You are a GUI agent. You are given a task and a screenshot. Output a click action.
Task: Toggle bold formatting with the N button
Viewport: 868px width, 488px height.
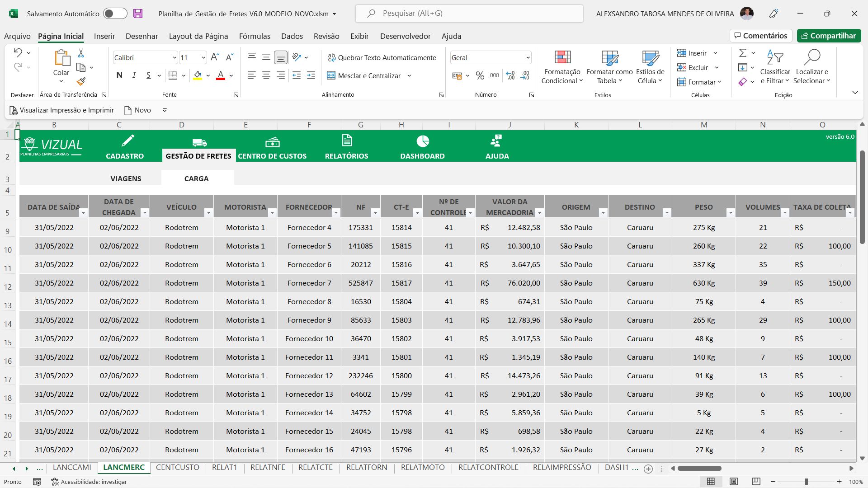(x=119, y=75)
